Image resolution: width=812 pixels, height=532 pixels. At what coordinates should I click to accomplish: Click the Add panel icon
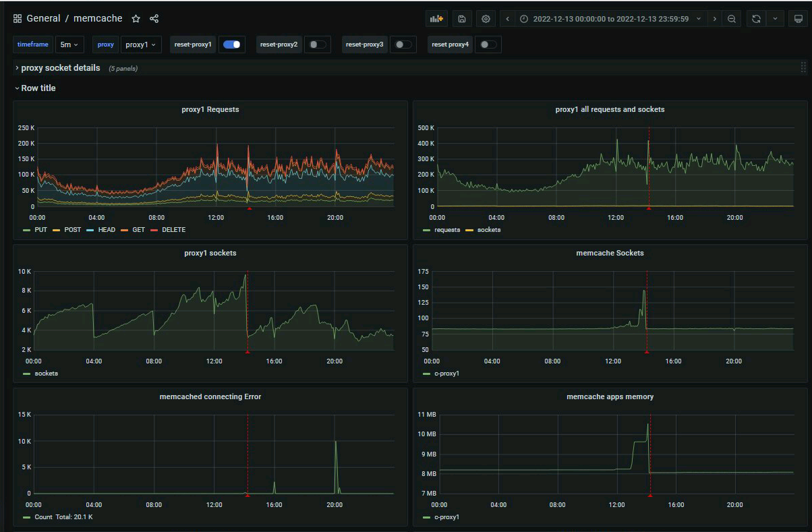437,19
